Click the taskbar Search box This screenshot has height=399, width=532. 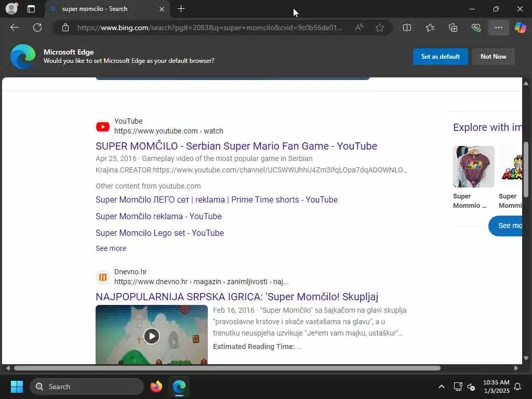(87, 387)
